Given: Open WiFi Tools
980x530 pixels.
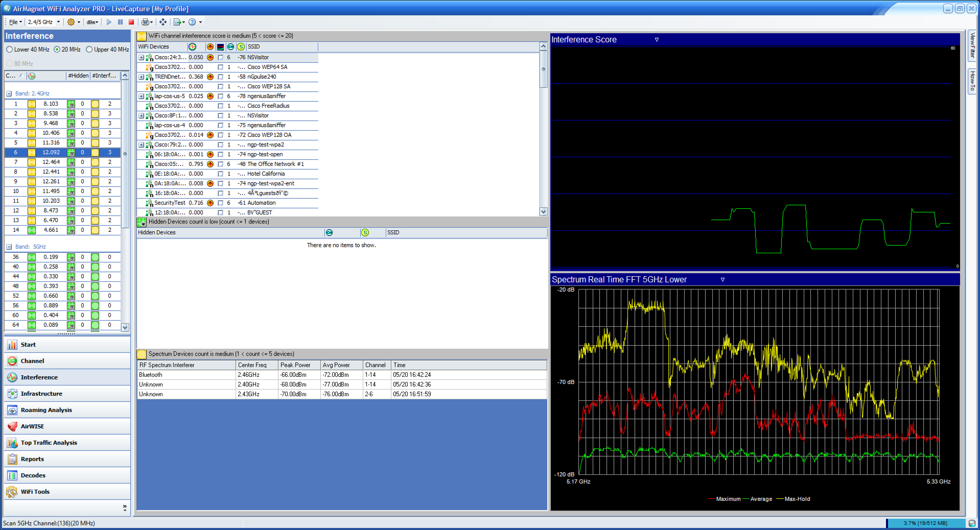Looking at the screenshot, I should 35,491.
